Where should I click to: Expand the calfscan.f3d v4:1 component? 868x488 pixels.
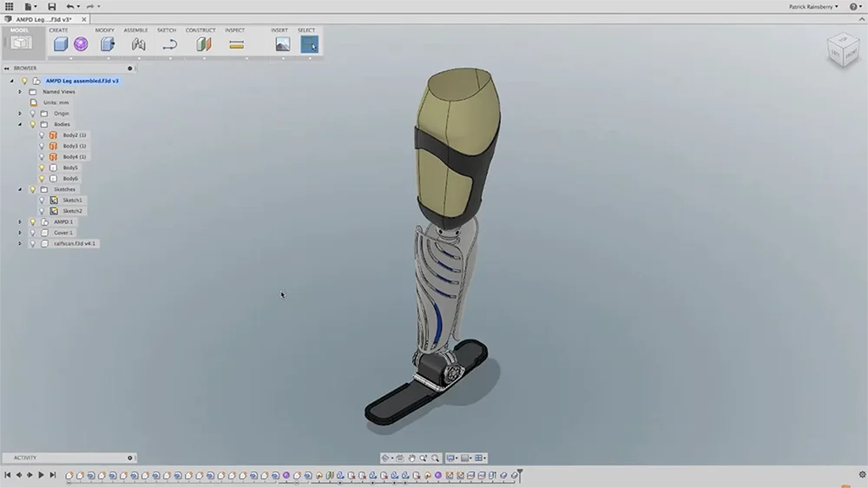click(20, 244)
